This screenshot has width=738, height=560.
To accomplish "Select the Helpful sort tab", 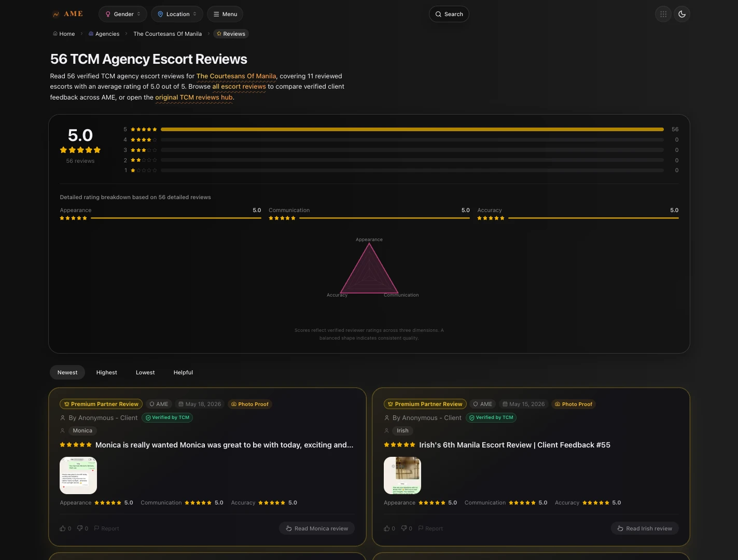I will (183, 372).
